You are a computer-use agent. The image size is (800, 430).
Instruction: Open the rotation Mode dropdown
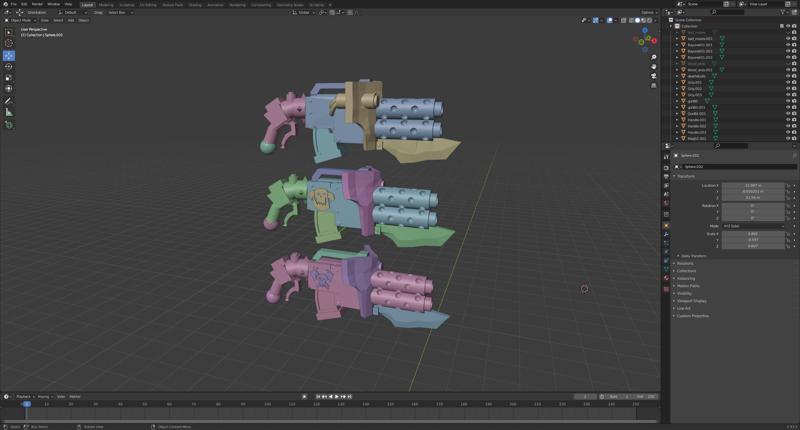pos(753,226)
